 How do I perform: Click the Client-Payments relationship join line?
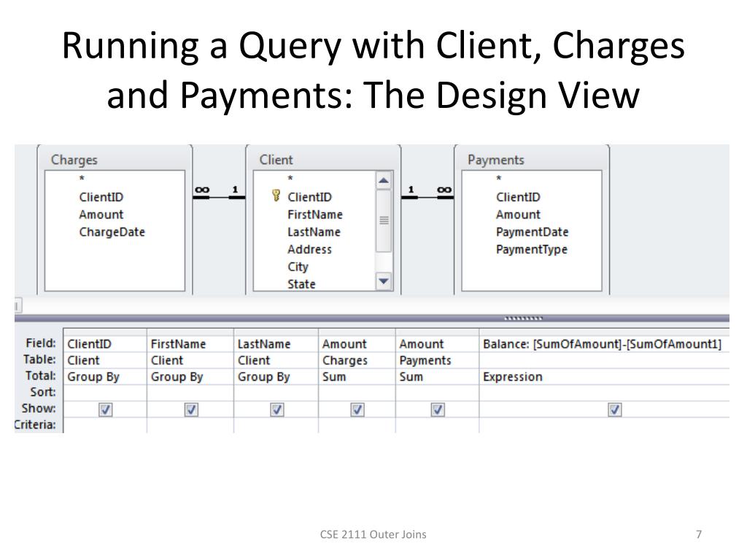pyautogui.click(x=427, y=197)
